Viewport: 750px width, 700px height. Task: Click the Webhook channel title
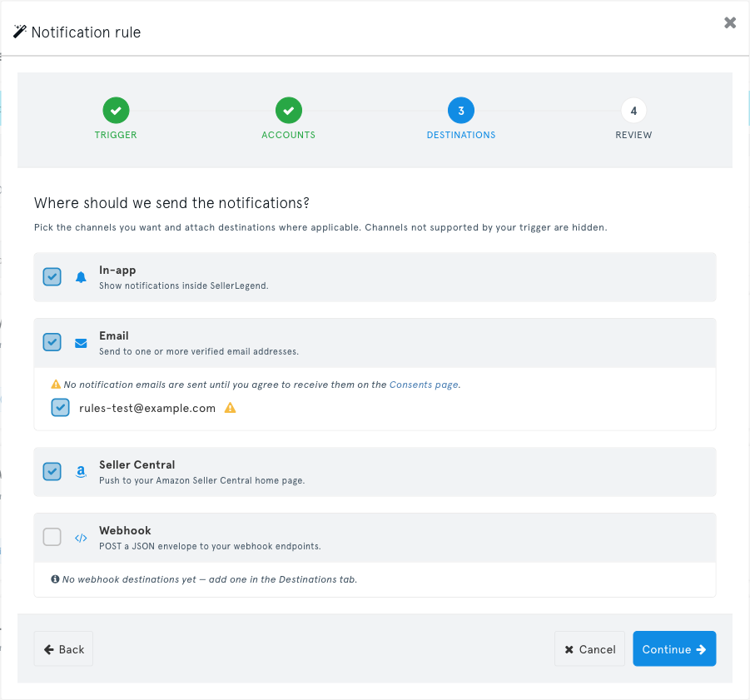126,530
